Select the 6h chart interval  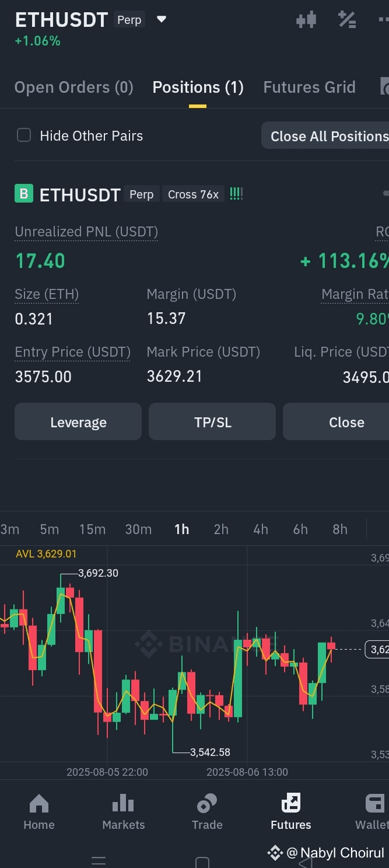(x=300, y=529)
